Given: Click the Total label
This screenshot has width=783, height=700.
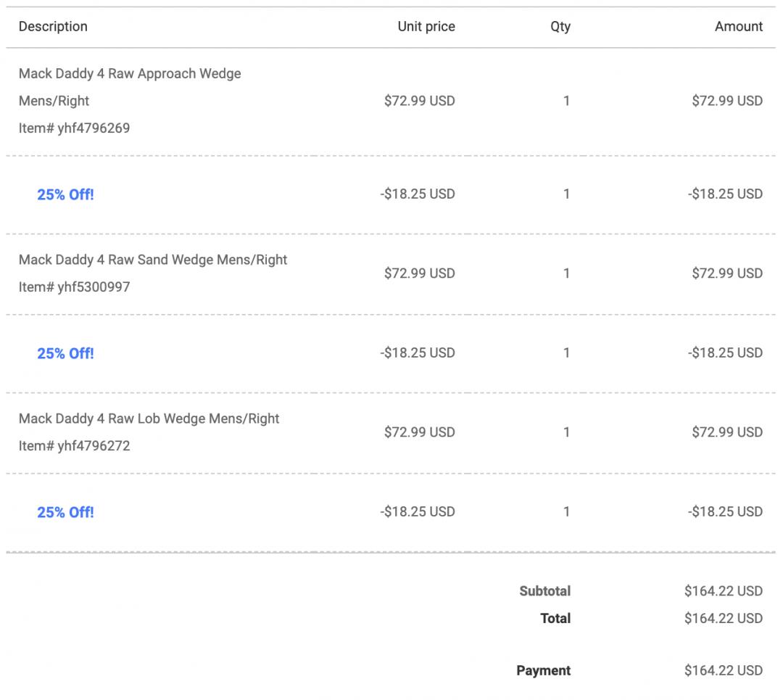Looking at the screenshot, I should coord(555,619).
